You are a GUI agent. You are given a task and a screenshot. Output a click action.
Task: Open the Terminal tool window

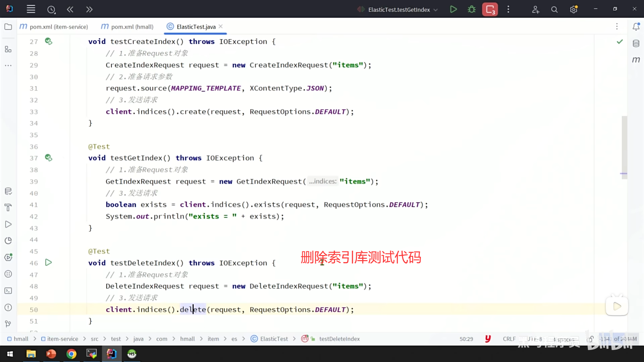tap(8, 291)
